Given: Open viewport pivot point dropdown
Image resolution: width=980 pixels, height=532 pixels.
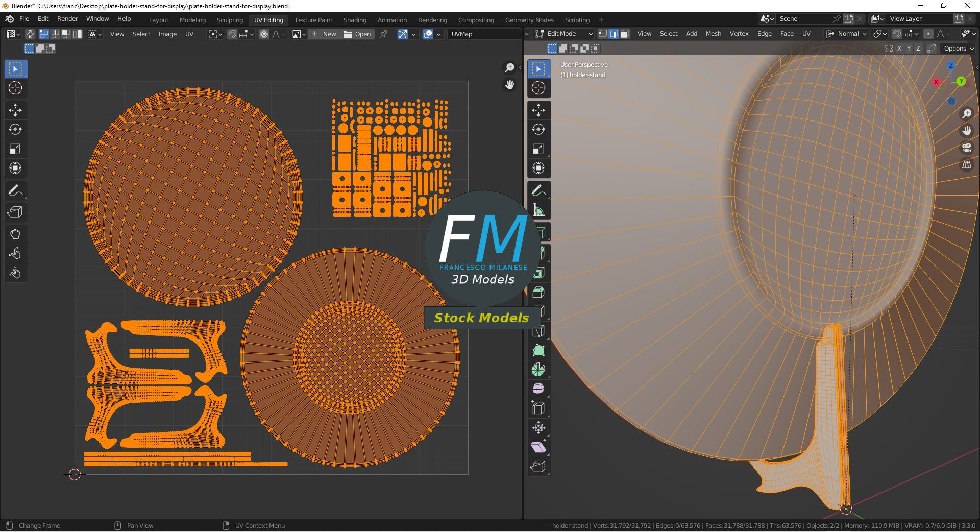Looking at the screenshot, I should click(880, 34).
